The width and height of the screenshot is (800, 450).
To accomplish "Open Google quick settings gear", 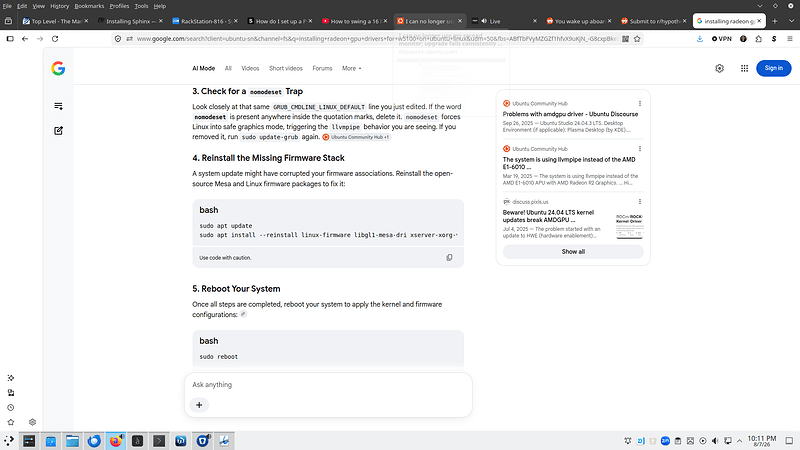I will (x=719, y=68).
